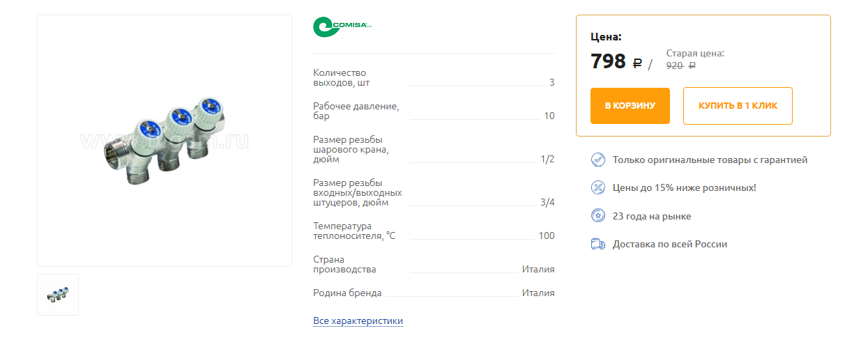Click the guarantee checkmark badge icon
868x340 pixels.
pyautogui.click(x=597, y=160)
